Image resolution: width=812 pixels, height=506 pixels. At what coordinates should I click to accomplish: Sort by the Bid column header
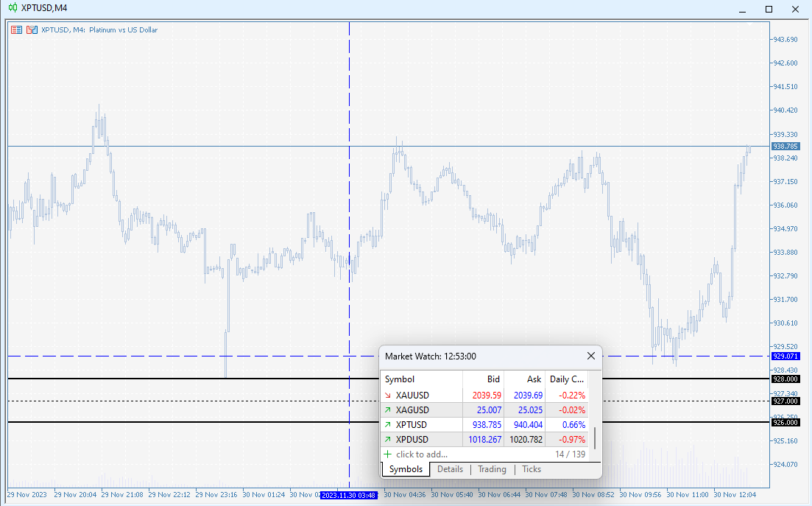483,379
